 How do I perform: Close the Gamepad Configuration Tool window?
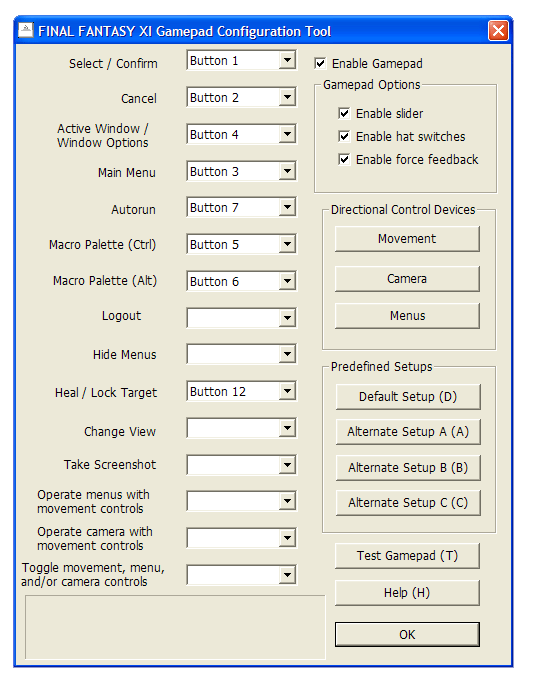(x=498, y=31)
